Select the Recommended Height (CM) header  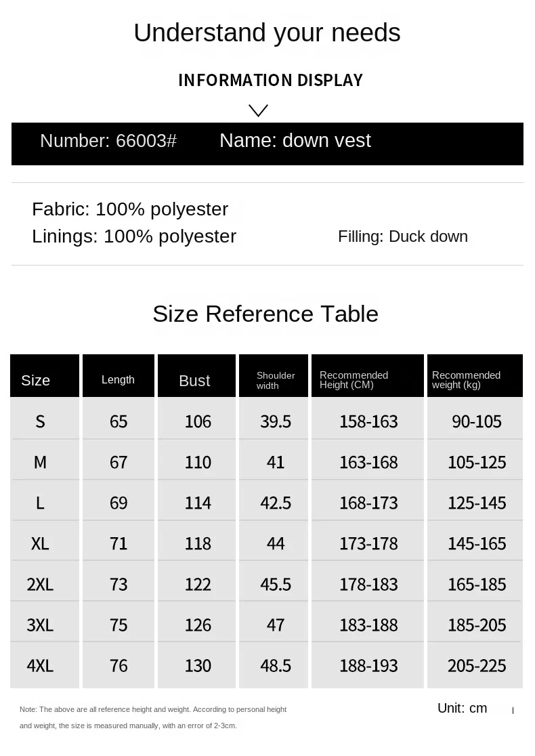point(354,379)
